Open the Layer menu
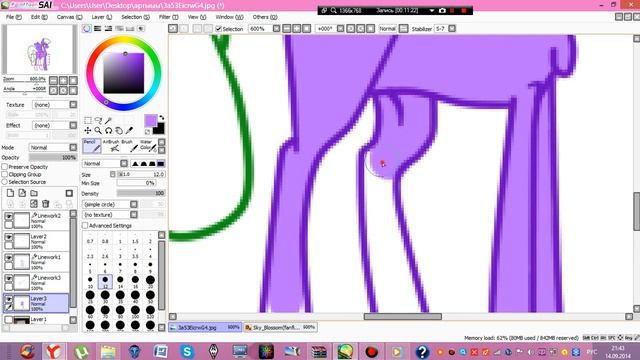The width and height of the screenshot is (640, 360). [101, 17]
